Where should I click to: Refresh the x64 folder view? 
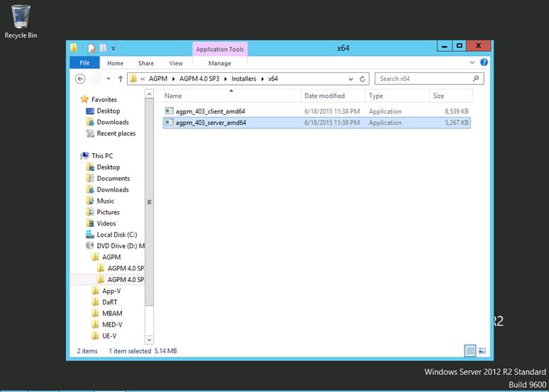coord(362,79)
